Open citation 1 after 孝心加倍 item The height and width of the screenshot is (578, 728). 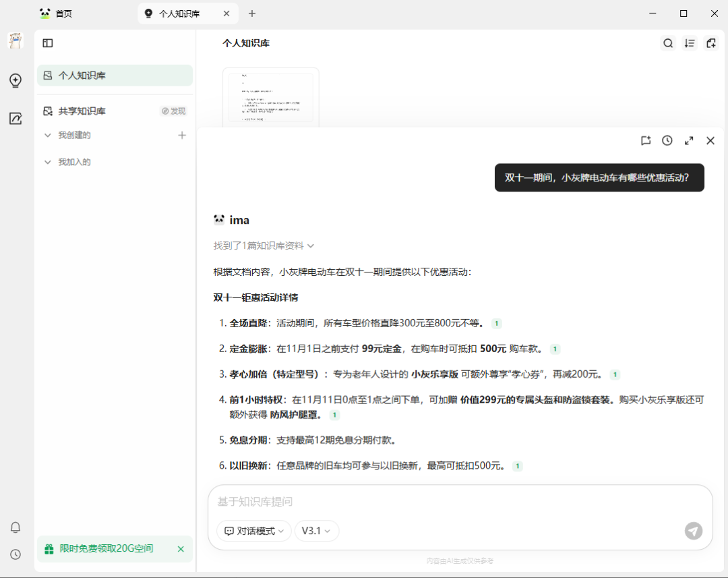[x=615, y=374]
